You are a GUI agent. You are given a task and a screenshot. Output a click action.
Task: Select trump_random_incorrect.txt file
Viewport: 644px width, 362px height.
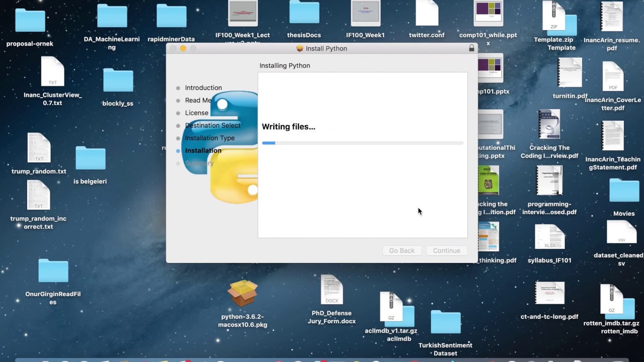39,196
